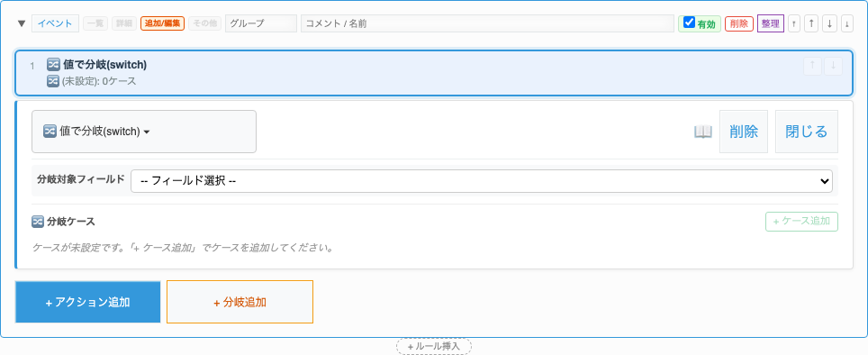The width and height of the screenshot is (868, 355).
Task: Click the switch icon in action row title
Action: (x=53, y=64)
